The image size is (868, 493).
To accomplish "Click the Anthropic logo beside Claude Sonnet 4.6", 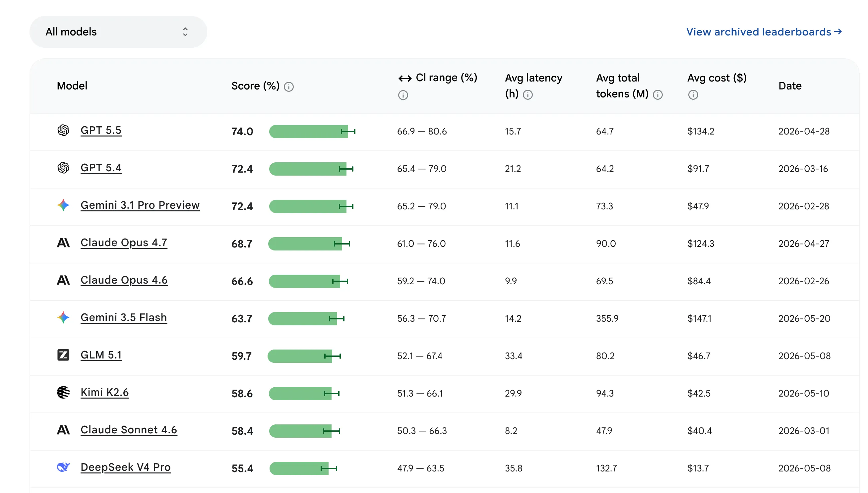I will coord(63,430).
